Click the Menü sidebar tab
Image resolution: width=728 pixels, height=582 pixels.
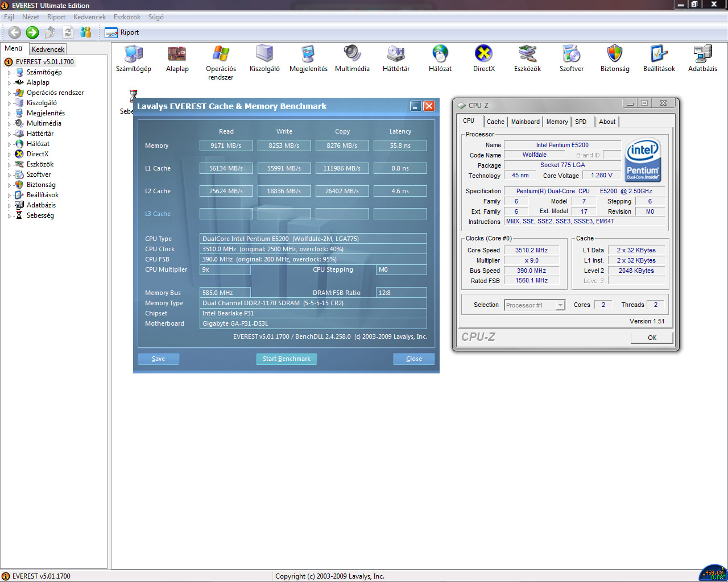(14, 48)
